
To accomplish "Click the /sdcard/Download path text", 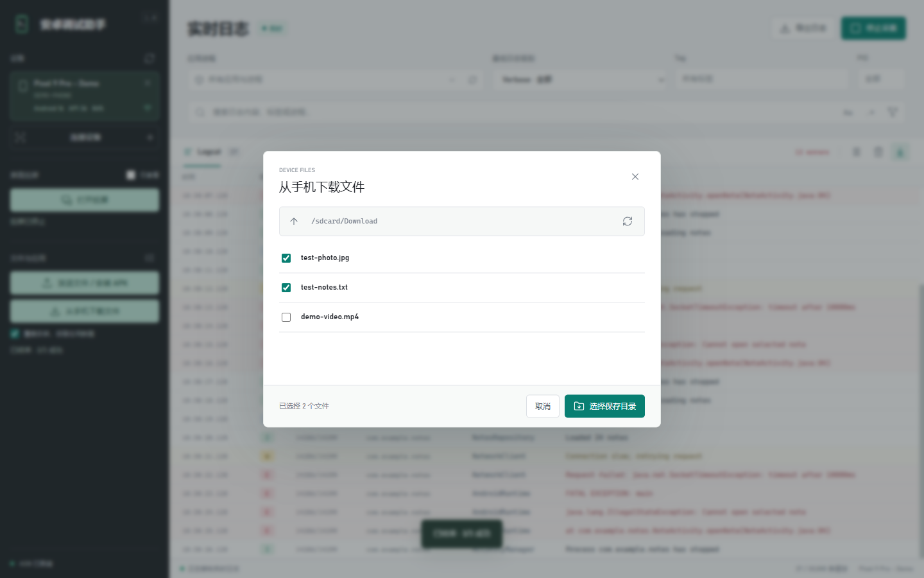I will (345, 221).
